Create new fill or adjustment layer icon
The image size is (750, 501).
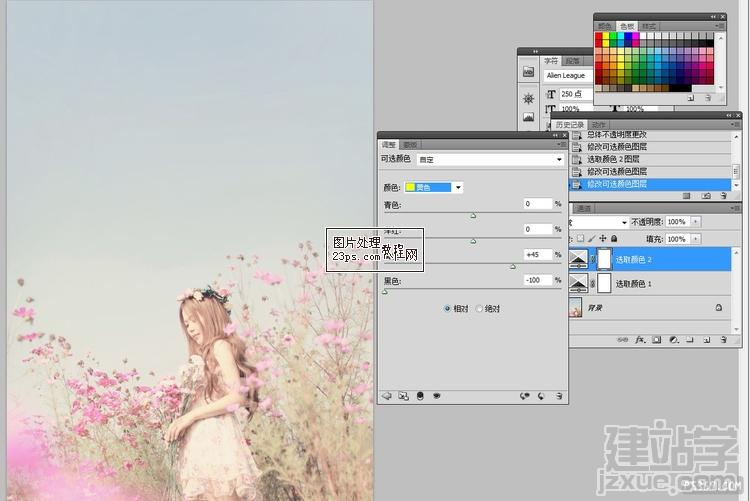tap(674, 340)
